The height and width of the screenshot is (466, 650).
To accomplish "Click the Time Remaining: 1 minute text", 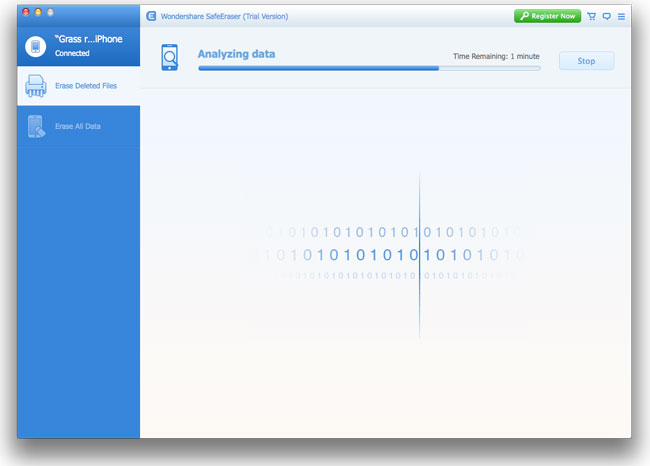I will point(496,56).
